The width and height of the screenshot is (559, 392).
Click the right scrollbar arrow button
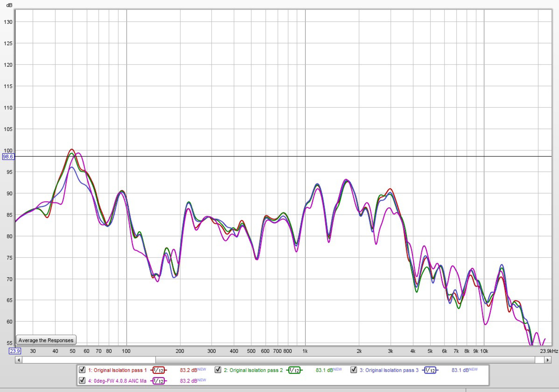[x=547, y=360]
